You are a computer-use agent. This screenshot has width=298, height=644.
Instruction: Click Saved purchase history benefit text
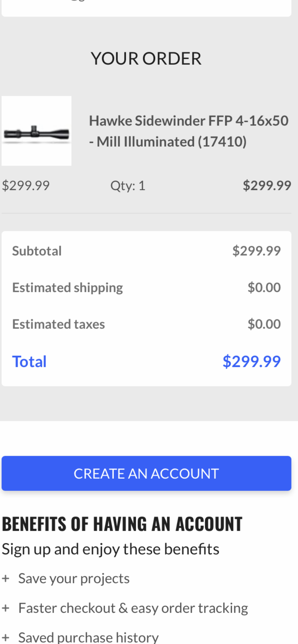coord(89,638)
